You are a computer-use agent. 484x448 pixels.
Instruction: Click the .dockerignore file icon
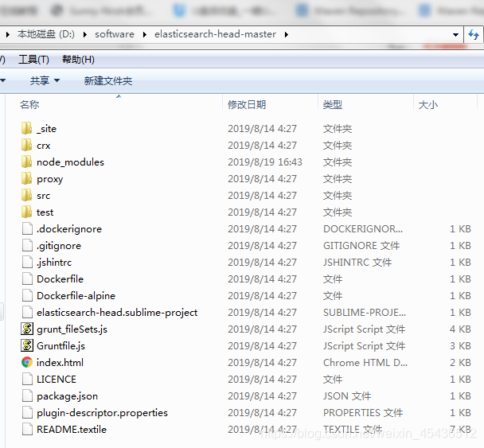pos(27,228)
